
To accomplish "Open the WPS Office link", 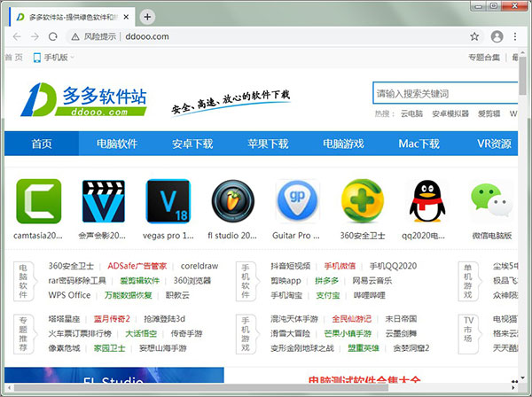I will click(69, 295).
